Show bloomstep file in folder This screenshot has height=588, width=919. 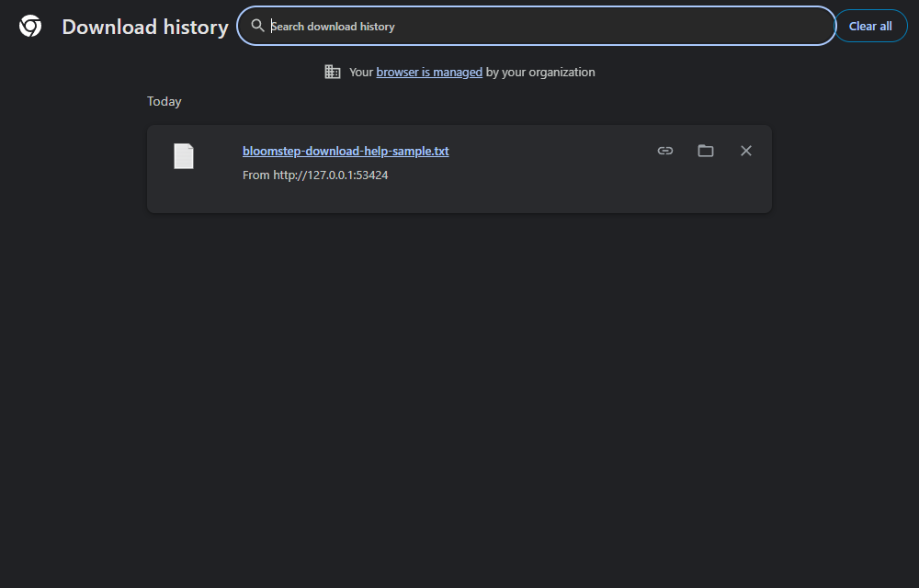[x=706, y=151]
